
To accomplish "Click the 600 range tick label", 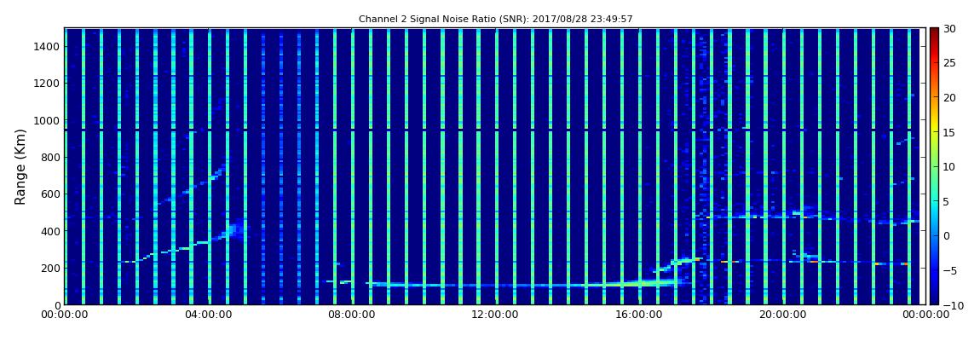I will (50, 194).
